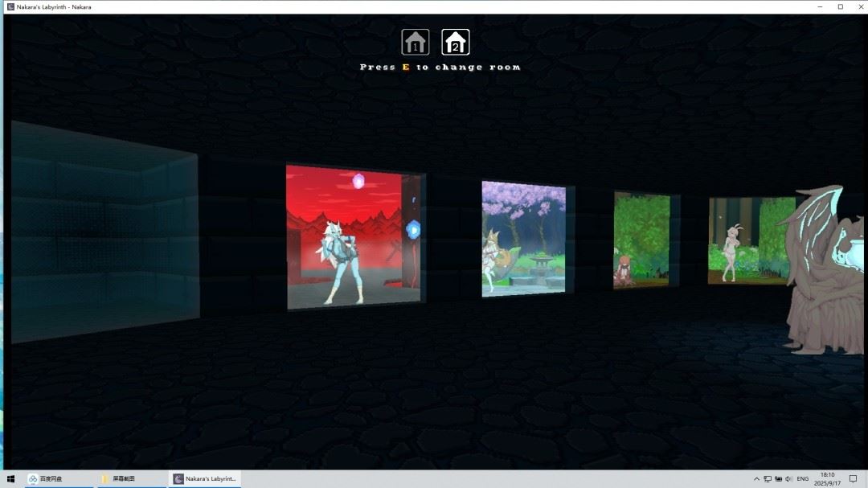
Task: Click the green forest painting with seated character
Action: pyautogui.click(x=641, y=240)
